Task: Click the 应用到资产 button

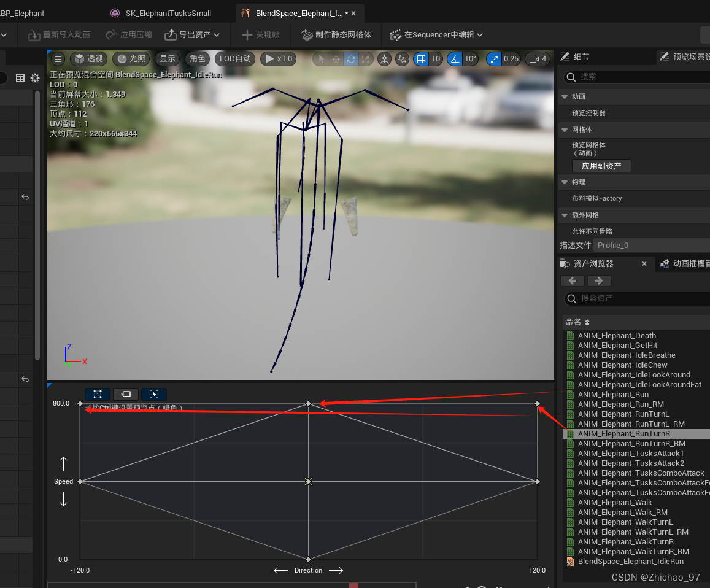Action: coord(601,166)
